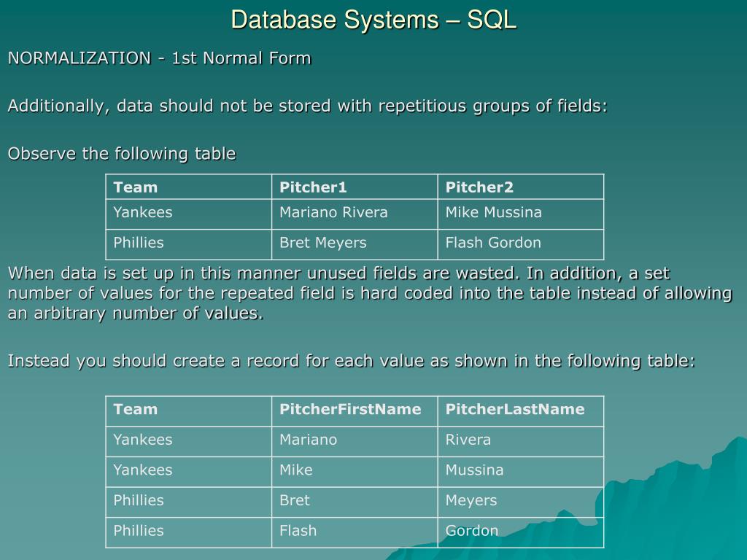
Task: Select the "NORMALIZATION - 1st Normal Form" heading
Action: click(160, 58)
